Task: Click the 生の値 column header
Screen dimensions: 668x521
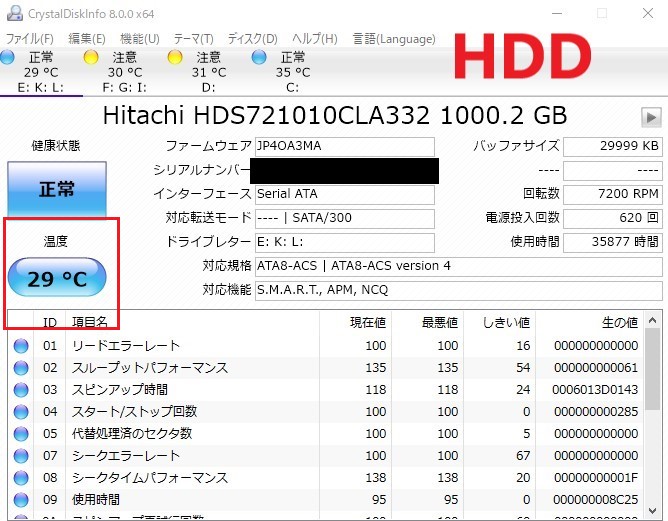Action: [x=590, y=322]
